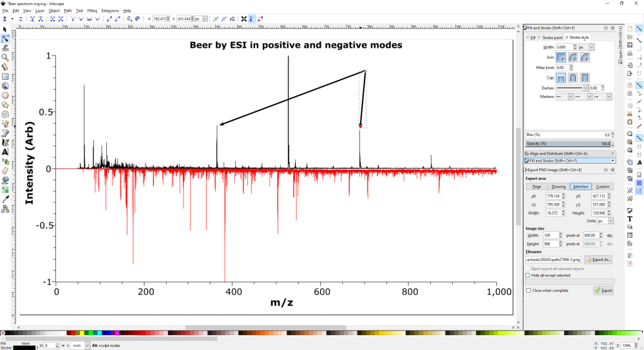
Task: Click the Opacity (%) slider bar
Action: pyautogui.click(x=568, y=144)
